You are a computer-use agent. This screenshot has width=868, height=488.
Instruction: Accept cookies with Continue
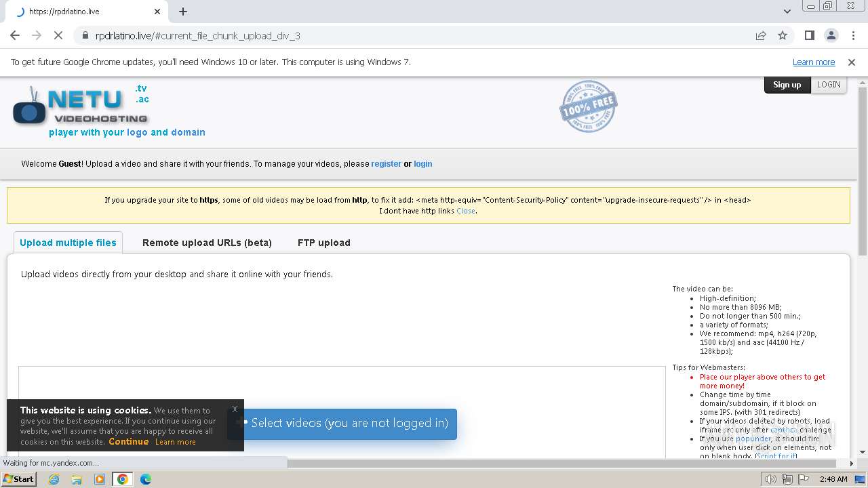click(128, 441)
